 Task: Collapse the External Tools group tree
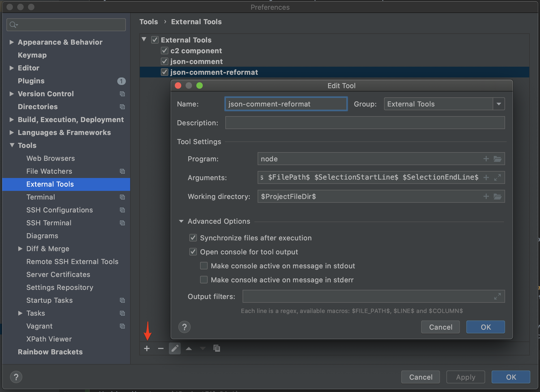[x=144, y=40]
